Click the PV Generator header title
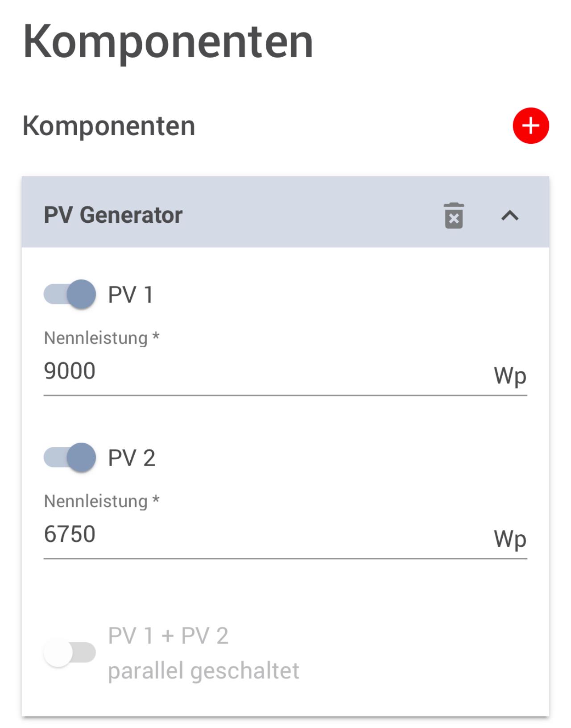The width and height of the screenshot is (571, 728). (x=113, y=215)
